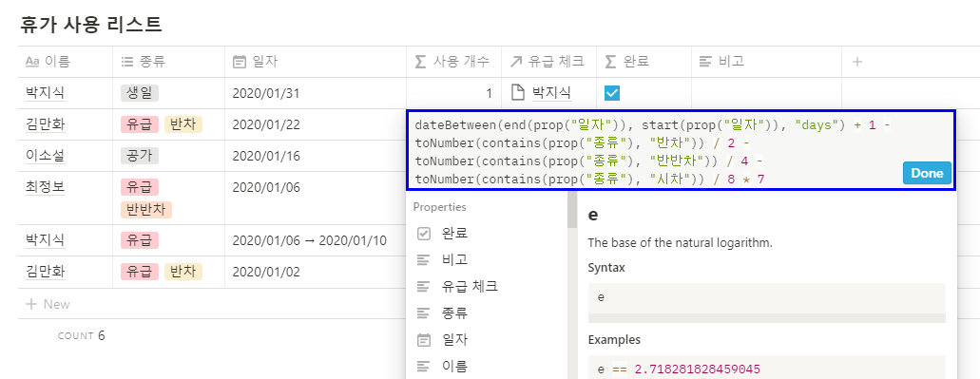
Task: Click the 생일 tag in first row
Action: (140, 93)
